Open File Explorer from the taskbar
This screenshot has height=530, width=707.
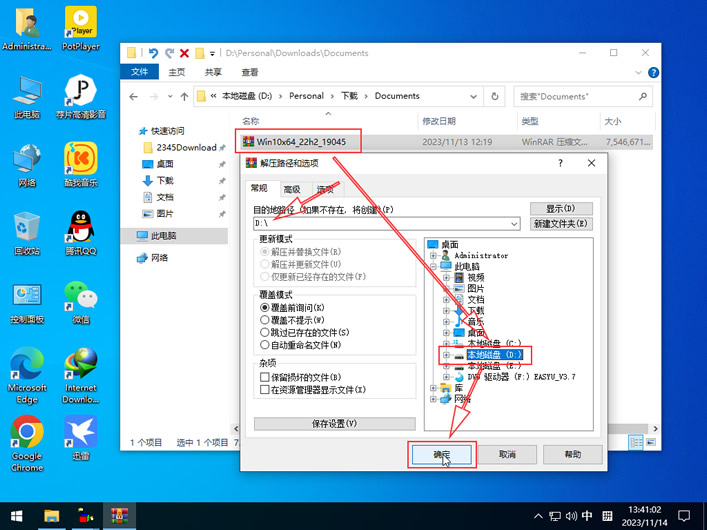[52, 516]
